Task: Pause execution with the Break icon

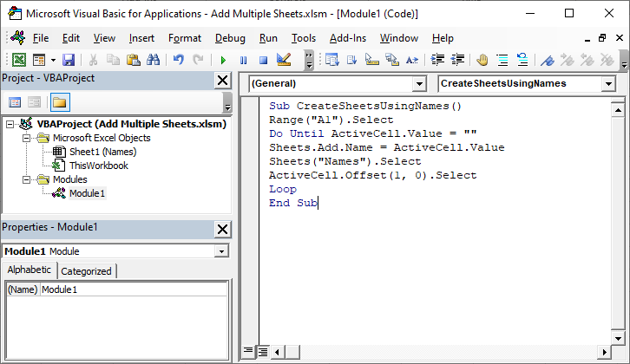Action: (x=243, y=61)
